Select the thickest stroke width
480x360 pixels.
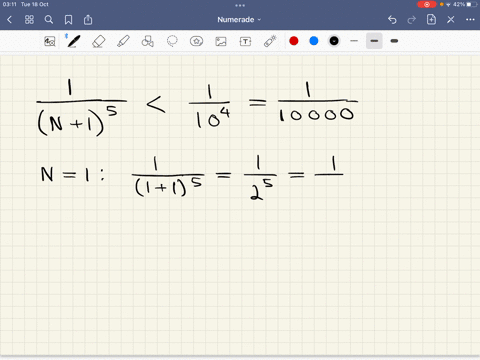(x=394, y=41)
